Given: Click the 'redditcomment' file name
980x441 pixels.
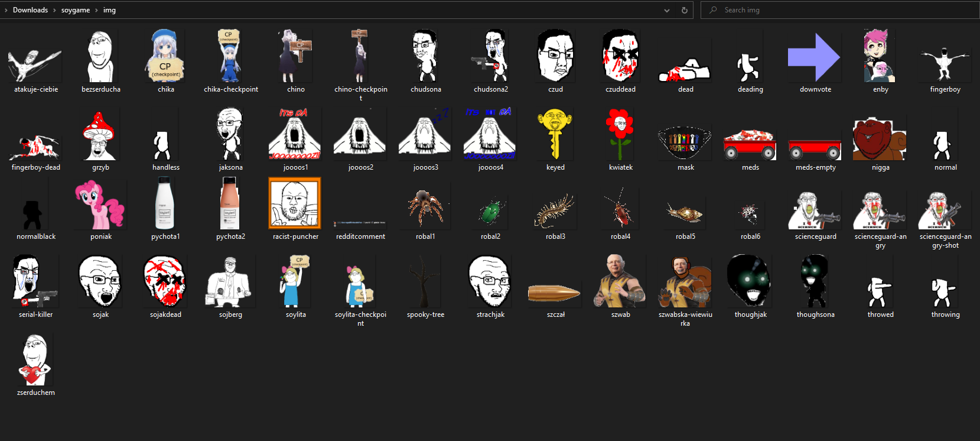Looking at the screenshot, I should tap(360, 236).
